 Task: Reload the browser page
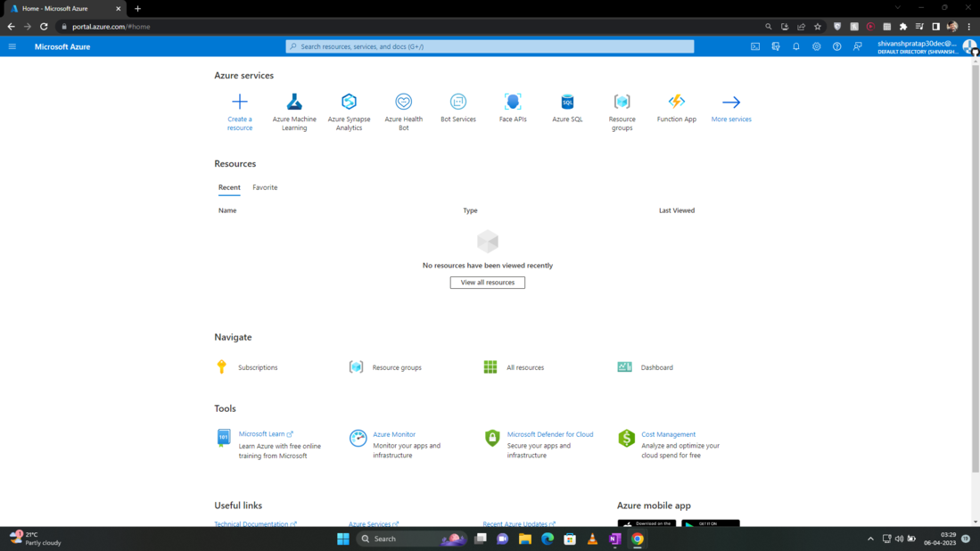coord(44,26)
